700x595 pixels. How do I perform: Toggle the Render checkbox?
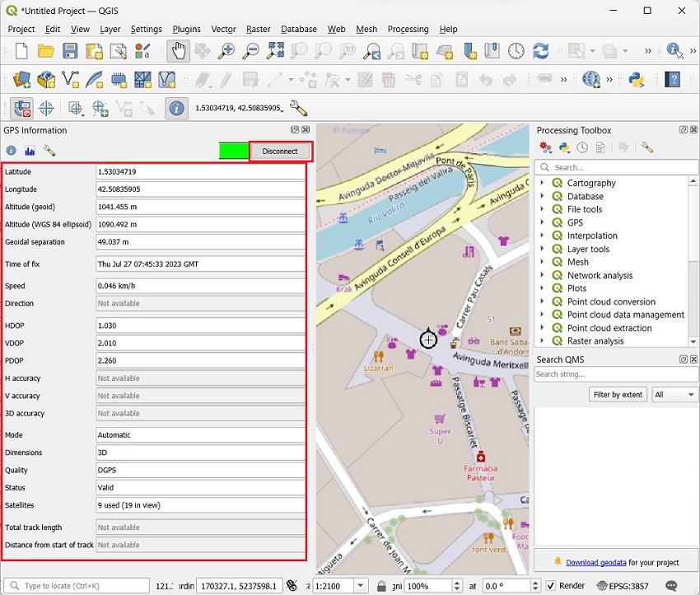(x=551, y=586)
